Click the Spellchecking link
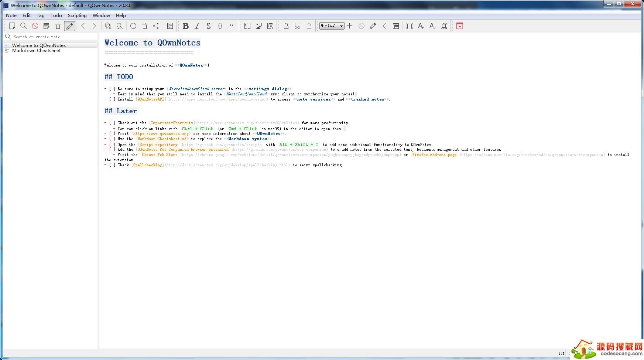The height and width of the screenshot is (360, 644). point(148,165)
